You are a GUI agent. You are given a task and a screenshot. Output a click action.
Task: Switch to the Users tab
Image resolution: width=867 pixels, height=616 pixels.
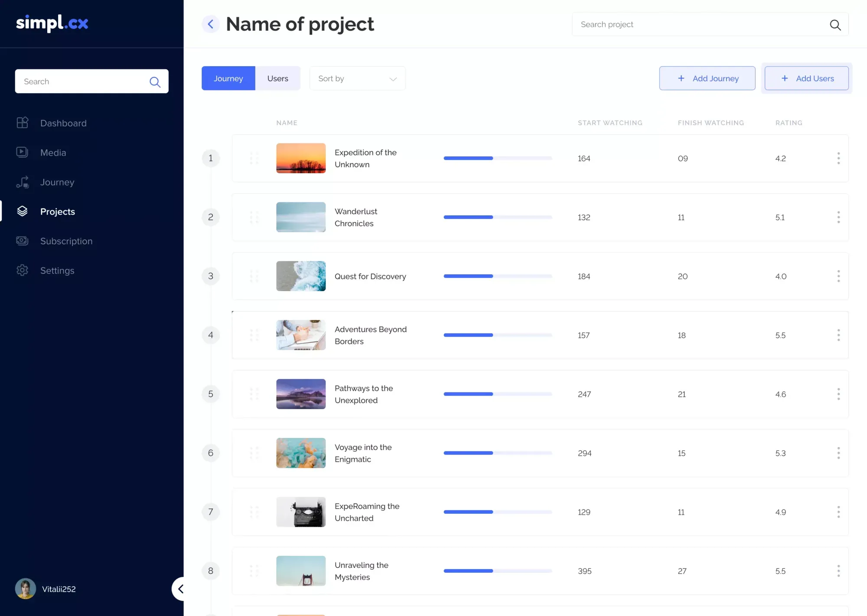277,78
